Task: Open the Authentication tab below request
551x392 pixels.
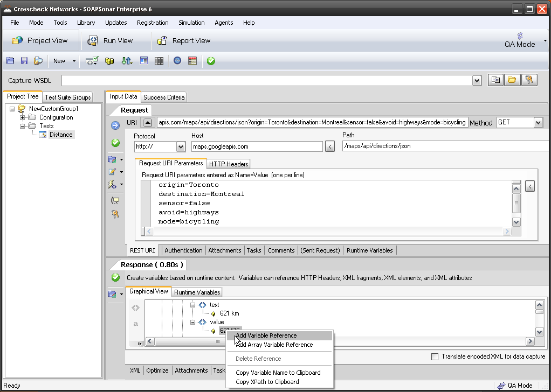Action: (183, 250)
